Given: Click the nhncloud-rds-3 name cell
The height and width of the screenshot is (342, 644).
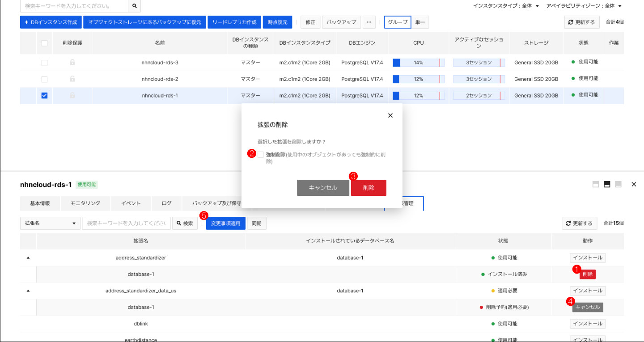Looking at the screenshot, I should 160,63.
